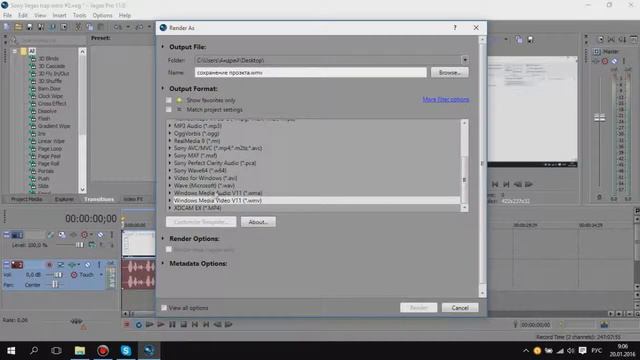Click the Save project disk icon
Screen dimensions: 640x360
pyautogui.click(x=29, y=27)
